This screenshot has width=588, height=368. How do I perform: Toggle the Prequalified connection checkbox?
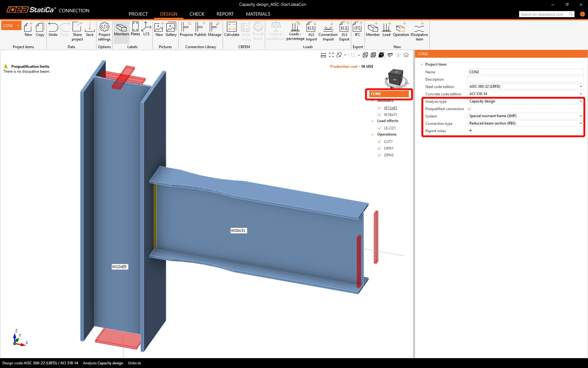point(470,109)
